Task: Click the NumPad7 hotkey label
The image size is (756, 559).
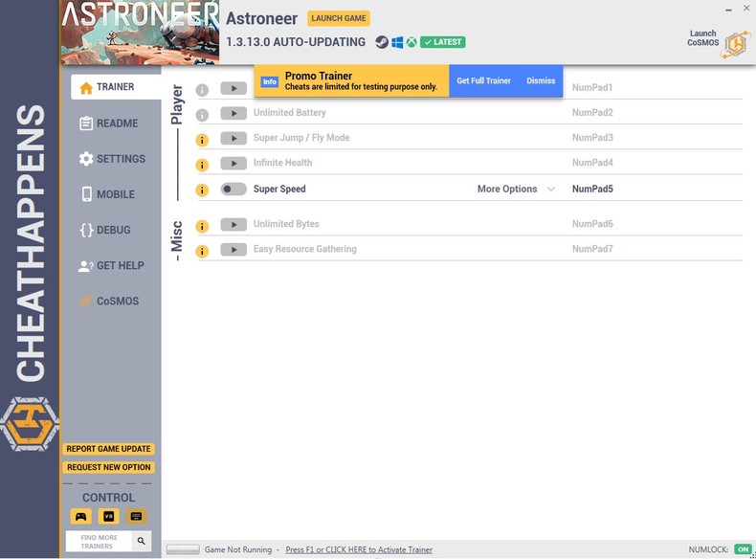Action: click(592, 250)
